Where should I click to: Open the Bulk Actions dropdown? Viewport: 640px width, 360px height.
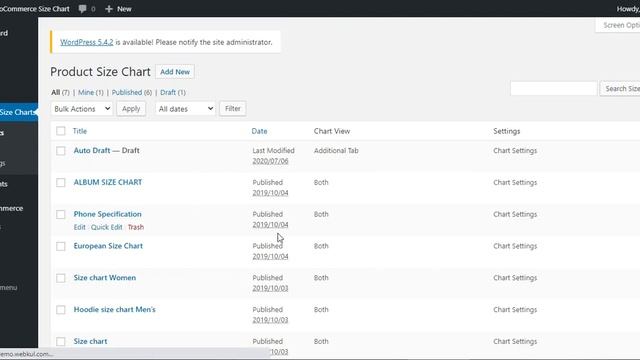pos(82,109)
